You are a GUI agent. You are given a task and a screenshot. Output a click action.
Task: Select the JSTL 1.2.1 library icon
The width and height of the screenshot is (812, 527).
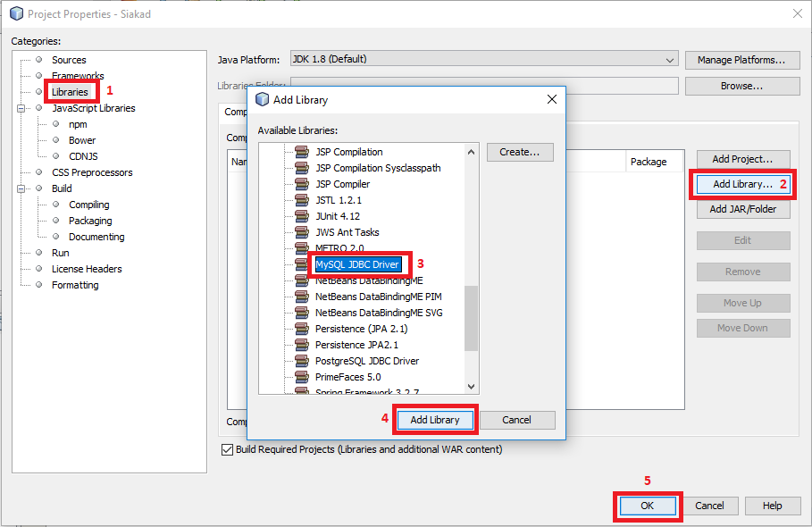coord(301,199)
